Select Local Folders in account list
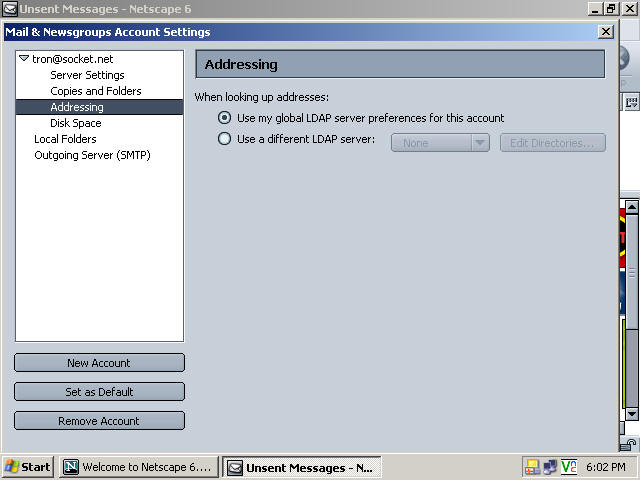The height and width of the screenshot is (480, 640). pyautogui.click(x=65, y=139)
